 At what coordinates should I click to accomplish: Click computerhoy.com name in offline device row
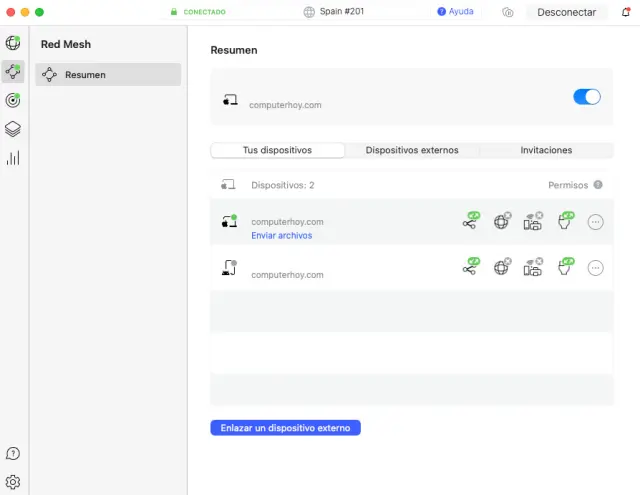(x=287, y=275)
